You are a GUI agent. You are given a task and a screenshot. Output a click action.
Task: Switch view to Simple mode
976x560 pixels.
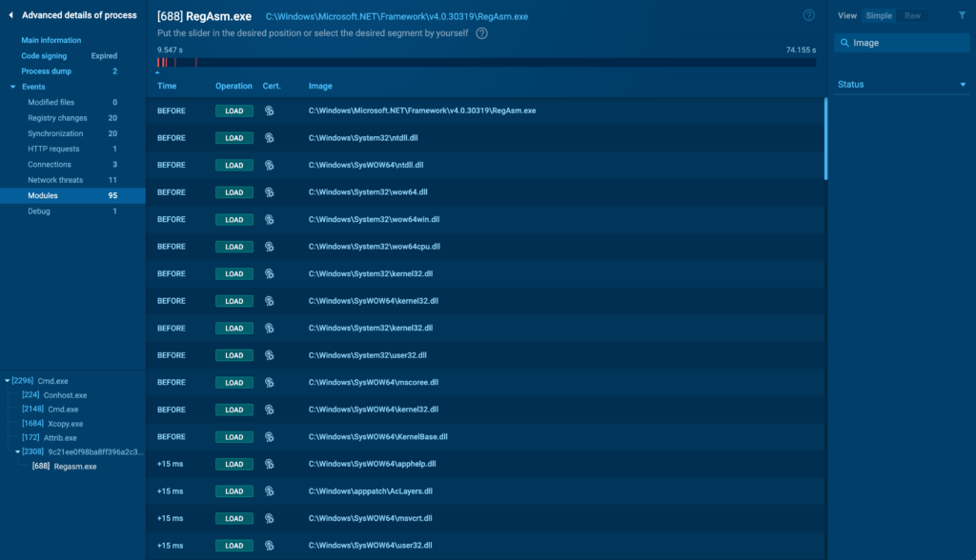pyautogui.click(x=879, y=15)
